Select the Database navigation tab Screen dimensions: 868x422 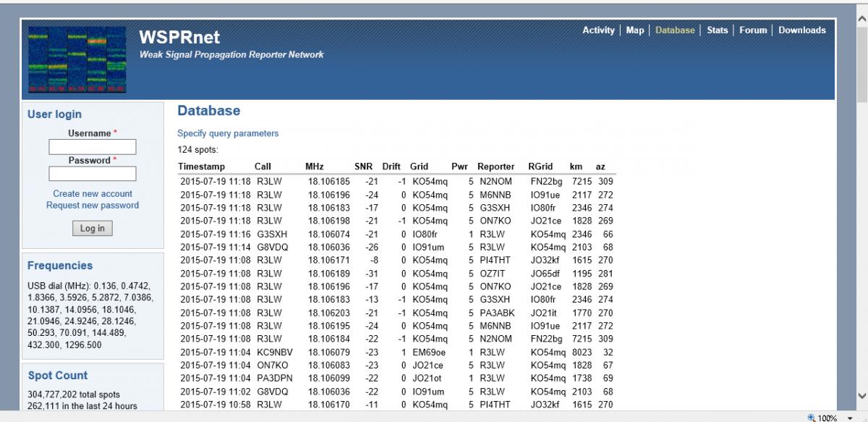[674, 30]
